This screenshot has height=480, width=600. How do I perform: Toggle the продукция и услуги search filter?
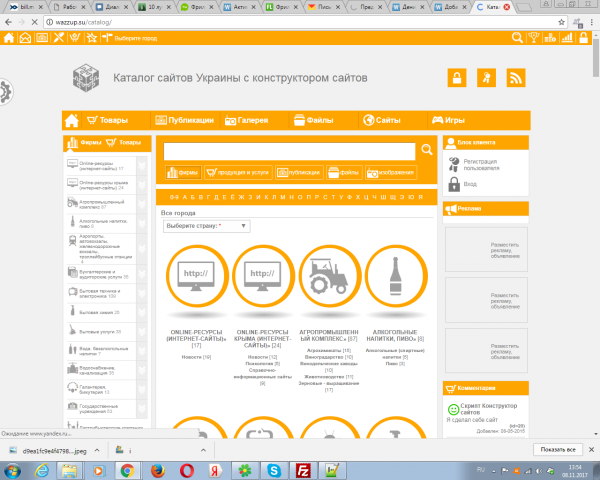[x=238, y=173]
